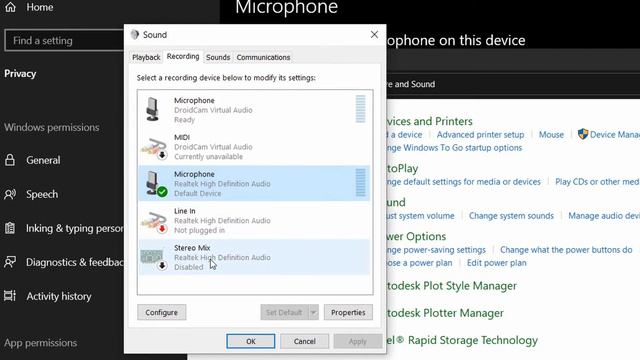
Task: Open Autodesk Plotter Manager
Action: (445, 313)
